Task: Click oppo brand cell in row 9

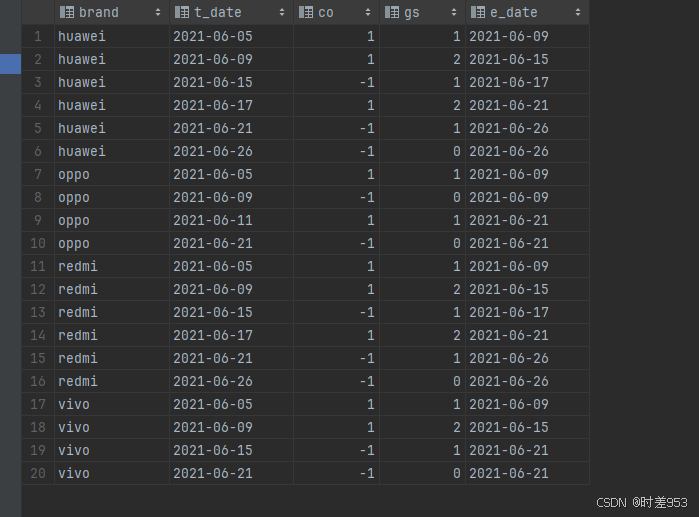Action: click(112, 220)
